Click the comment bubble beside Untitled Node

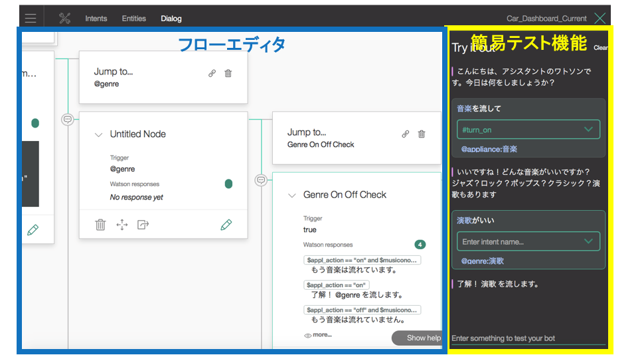[x=67, y=119]
